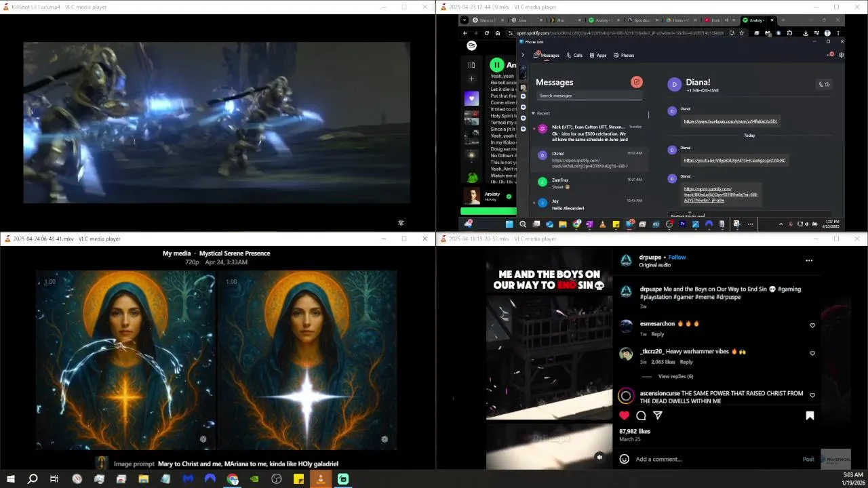Collapse the Recent messages group
Image resolution: width=868 pixels, height=488 pixels.
[533, 113]
